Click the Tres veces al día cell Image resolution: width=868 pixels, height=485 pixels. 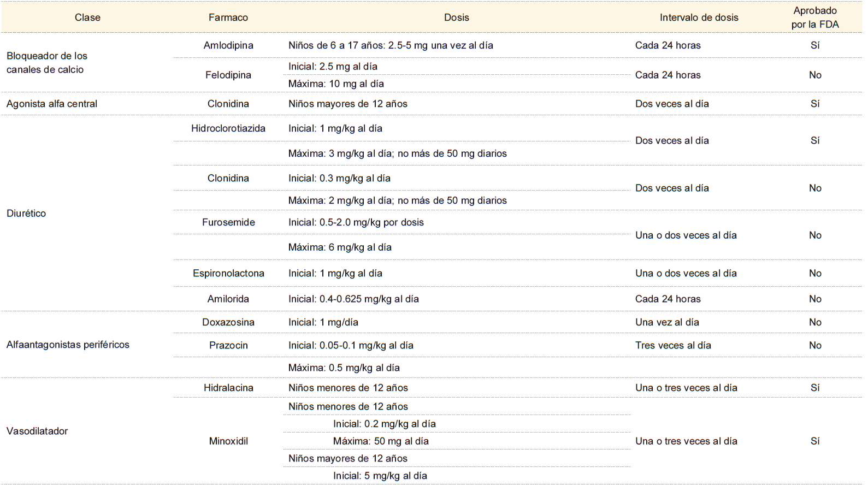(673, 345)
